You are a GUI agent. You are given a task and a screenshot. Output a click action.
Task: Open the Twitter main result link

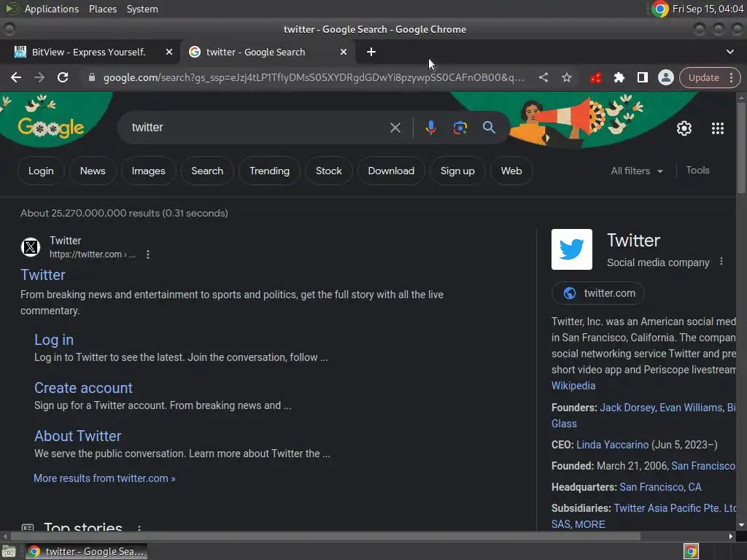click(x=43, y=275)
